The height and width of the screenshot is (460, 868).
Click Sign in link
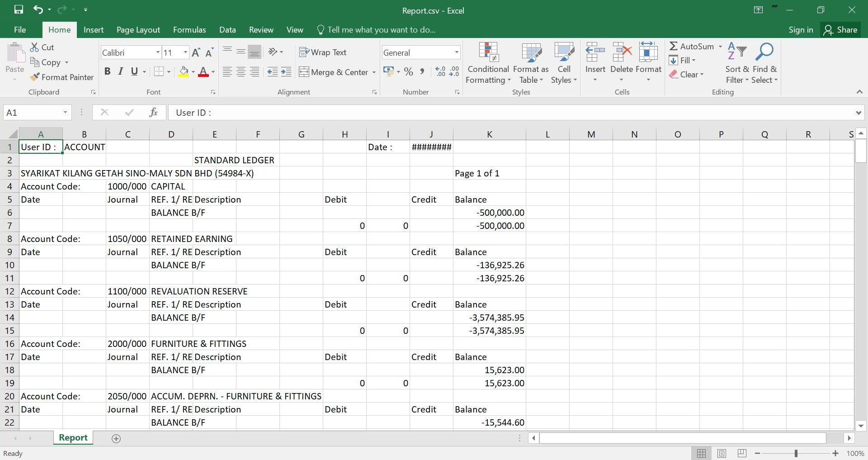801,30
